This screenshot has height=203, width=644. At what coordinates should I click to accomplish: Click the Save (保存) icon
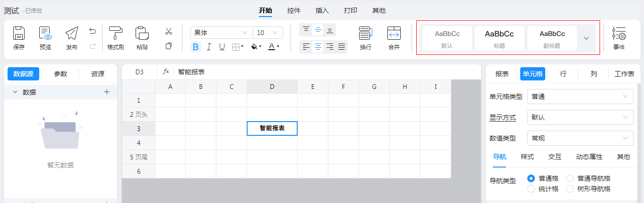pyautogui.click(x=19, y=33)
